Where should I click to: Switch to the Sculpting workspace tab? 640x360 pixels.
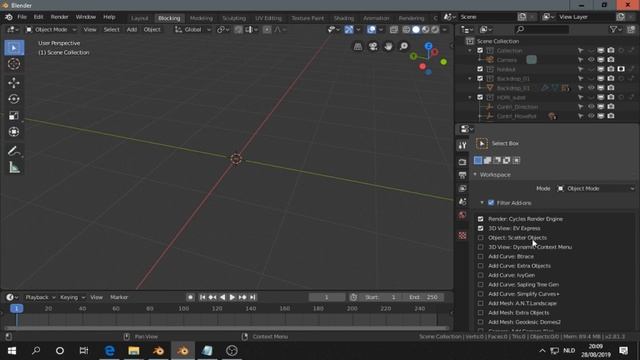pyautogui.click(x=234, y=18)
